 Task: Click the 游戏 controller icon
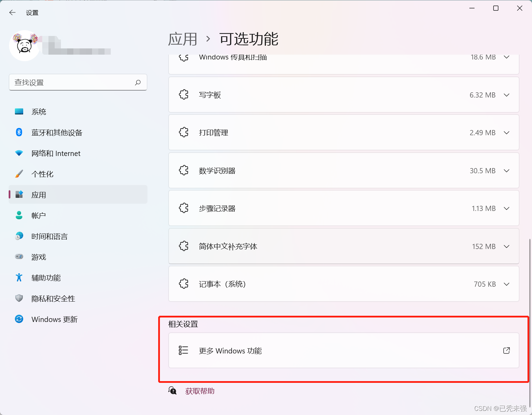pyautogui.click(x=19, y=257)
